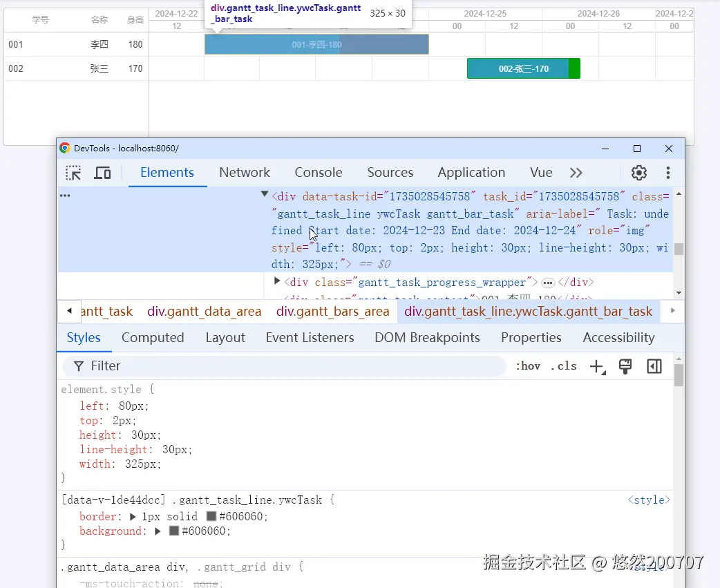Expand the gantt_task_progress_wrapper div node
This screenshot has width=720, height=588.
(x=277, y=281)
